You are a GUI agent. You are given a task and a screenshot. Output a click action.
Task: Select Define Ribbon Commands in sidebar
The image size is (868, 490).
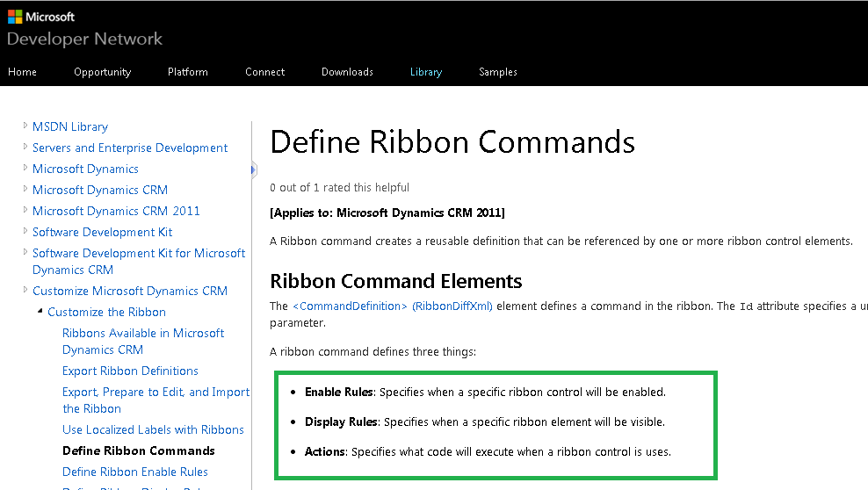coord(139,450)
